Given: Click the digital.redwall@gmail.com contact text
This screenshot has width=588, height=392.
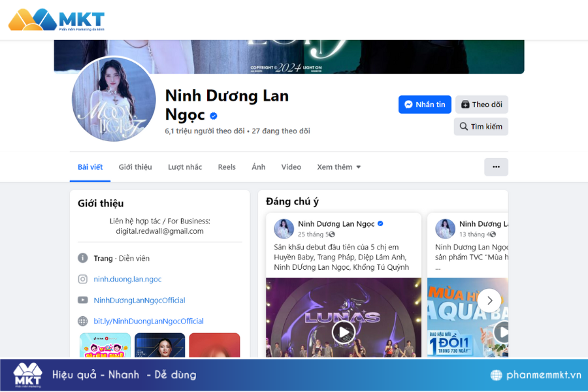Looking at the screenshot, I should (x=160, y=231).
